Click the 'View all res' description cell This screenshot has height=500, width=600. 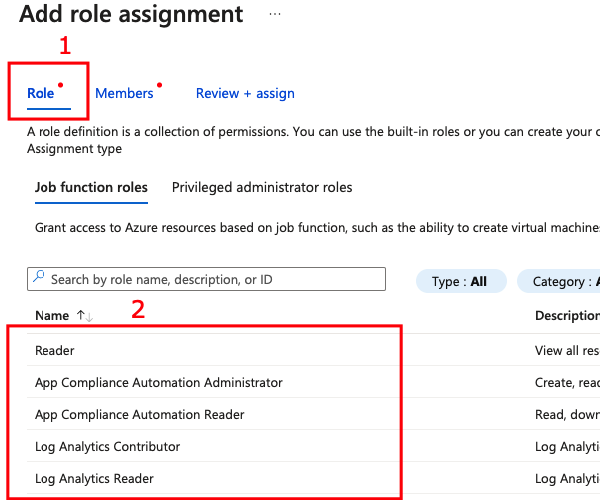(x=566, y=350)
